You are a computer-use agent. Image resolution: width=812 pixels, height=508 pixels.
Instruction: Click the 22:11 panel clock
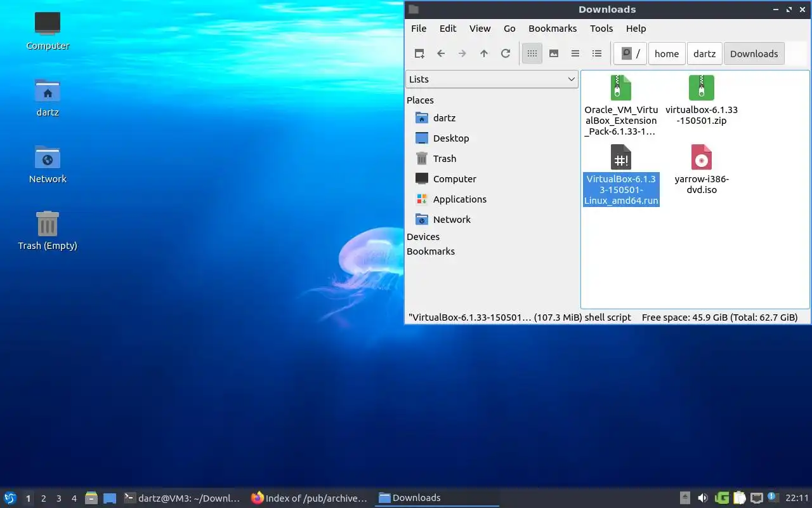797,498
